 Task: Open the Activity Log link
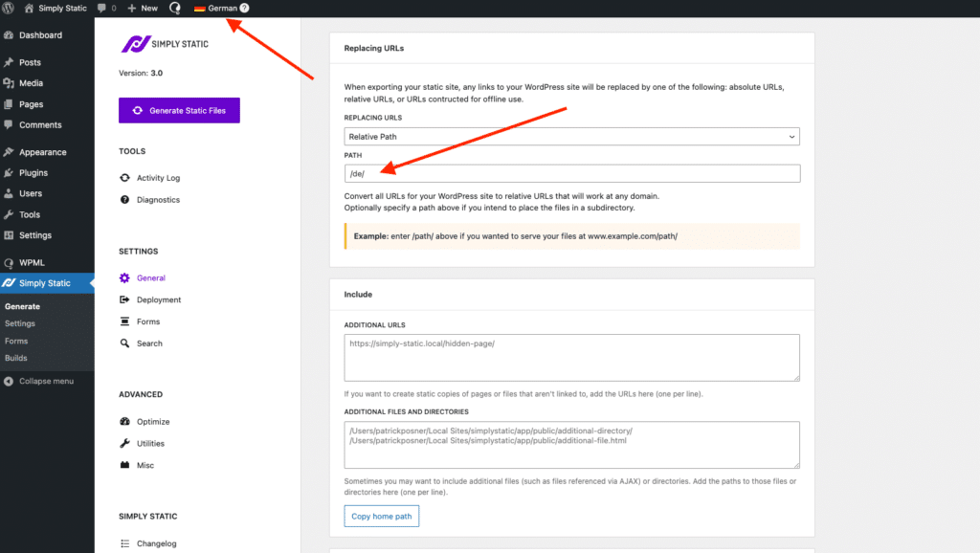point(158,178)
